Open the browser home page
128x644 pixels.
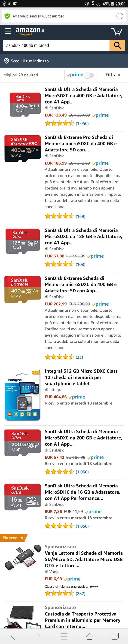pos(89,636)
